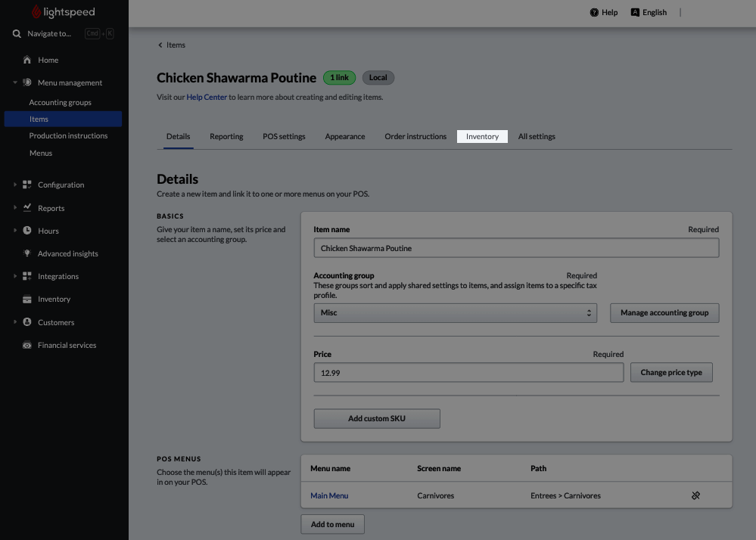The image size is (756, 540).
Task: Unlink item from Main Menu icon
Action: pos(695,495)
